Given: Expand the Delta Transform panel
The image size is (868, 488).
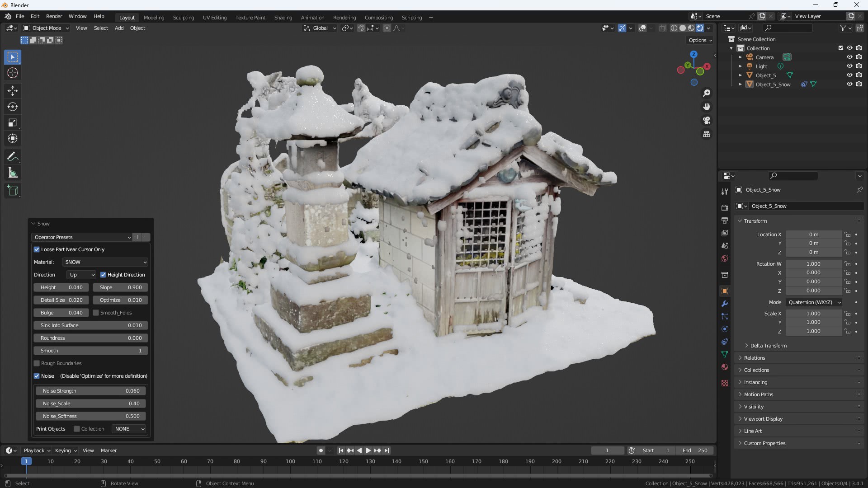Looking at the screenshot, I should (x=768, y=346).
